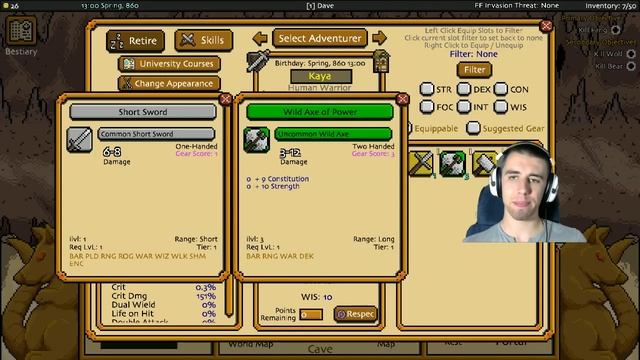Click the weapon slot icon beside Birthday
640x360 pixels.
[x=258, y=61]
